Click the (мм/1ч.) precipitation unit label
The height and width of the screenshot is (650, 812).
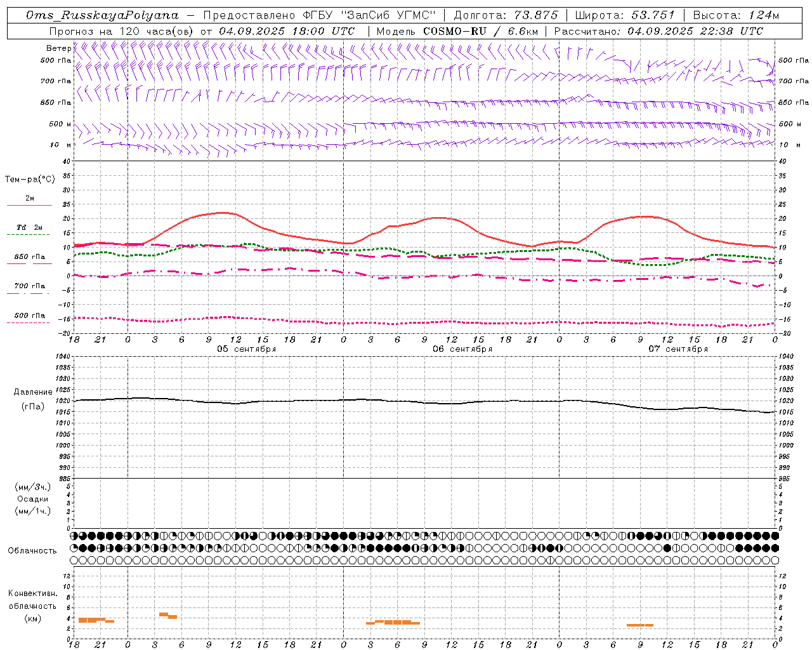pos(33,511)
